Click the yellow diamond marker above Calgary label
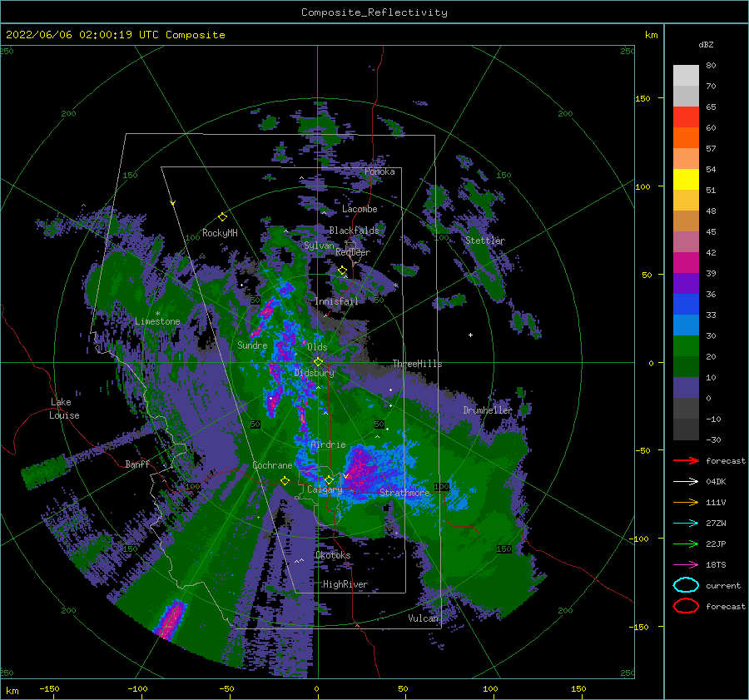 (329, 479)
